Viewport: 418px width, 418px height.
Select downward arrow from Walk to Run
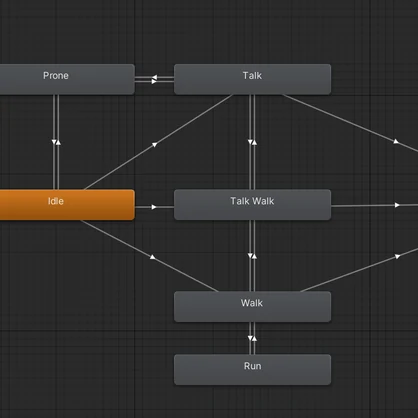[x=250, y=338]
